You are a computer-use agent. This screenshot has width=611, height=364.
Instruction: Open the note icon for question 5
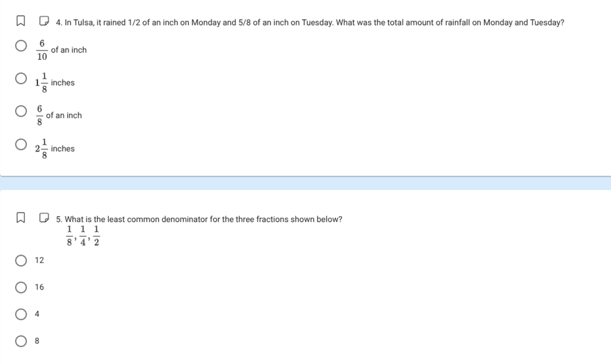[44, 217]
